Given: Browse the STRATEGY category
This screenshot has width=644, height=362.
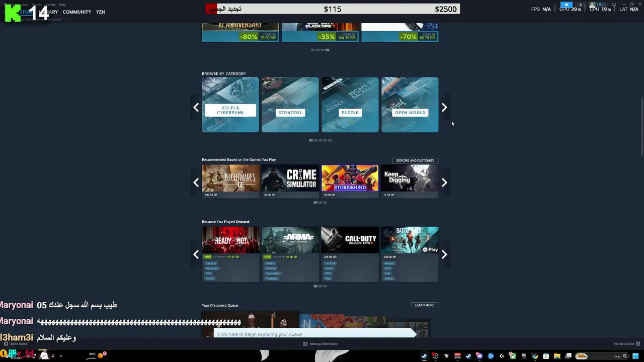Looking at the screenshot, I should (290, 105).
